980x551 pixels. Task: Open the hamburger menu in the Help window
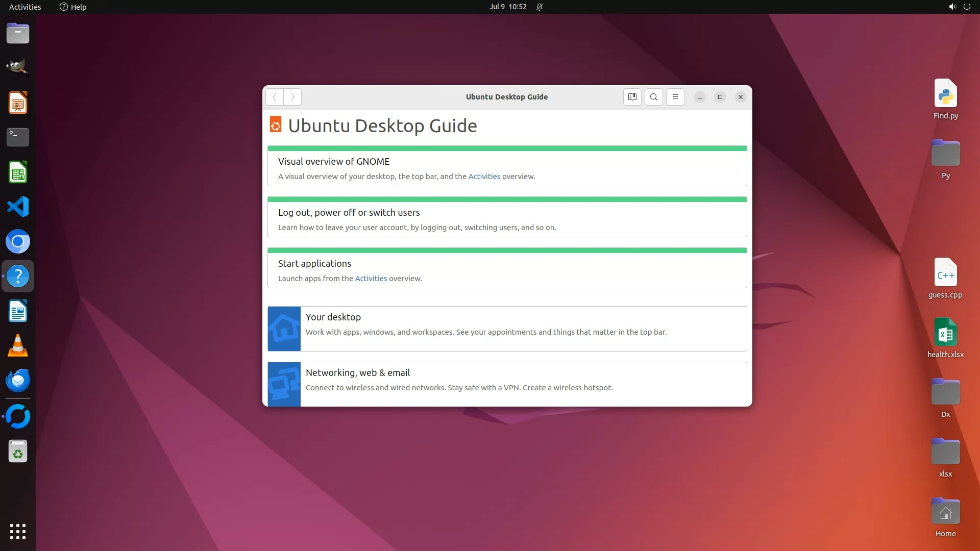click(x=675, y=97)
